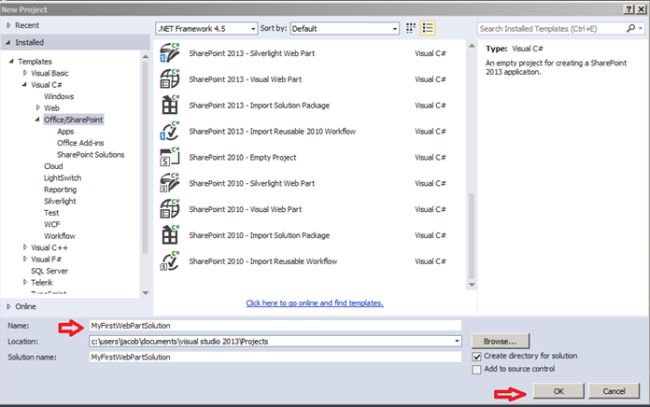The width and height of the screenshot is (650, 407).
Task: Collapse the Office/SharePoint node arrow
Action: tap(37, 119)
